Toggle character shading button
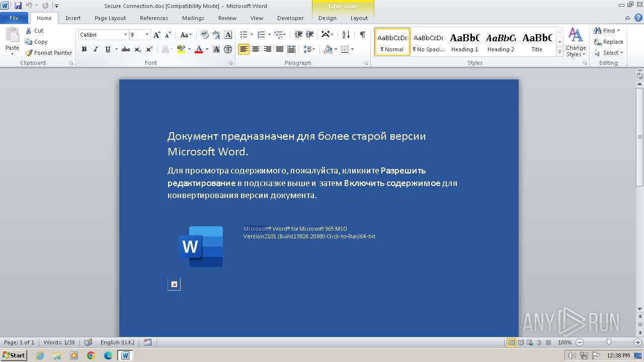The height and width of the screenshot is (362, 644). coord(216,49)
